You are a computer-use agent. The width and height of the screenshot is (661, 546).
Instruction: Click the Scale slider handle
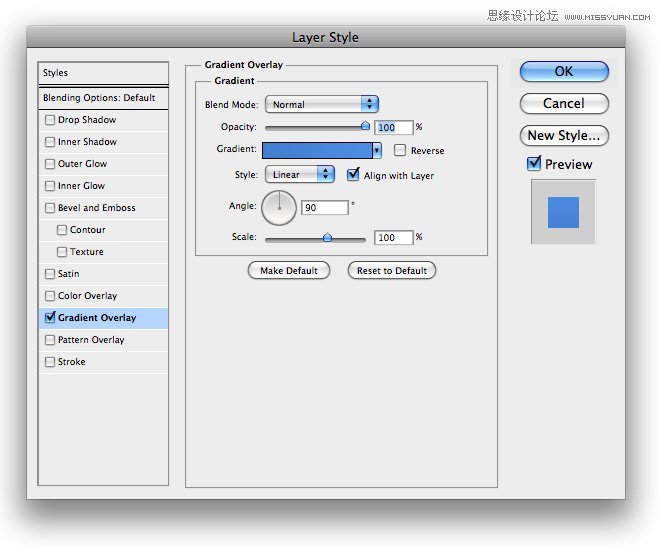(327, 237)
